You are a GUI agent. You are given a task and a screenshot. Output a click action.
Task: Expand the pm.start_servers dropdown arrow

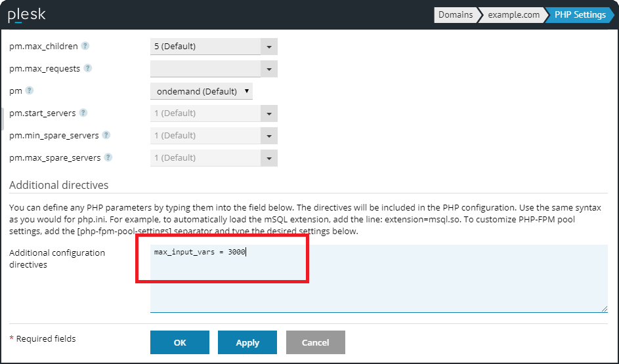pyautogui.click(x=269, y=113)
